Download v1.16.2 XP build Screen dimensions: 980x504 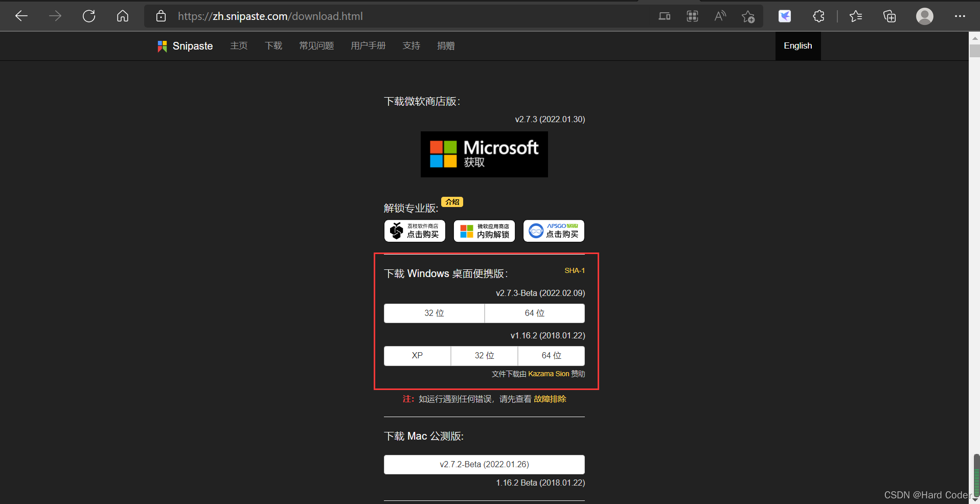tap(417, 356)
